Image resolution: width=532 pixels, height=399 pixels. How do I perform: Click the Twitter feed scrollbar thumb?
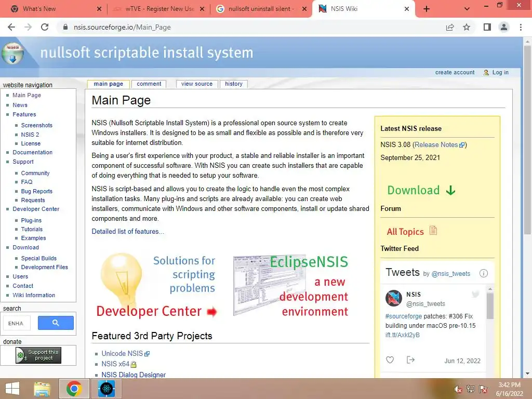[x=490, y=305]
